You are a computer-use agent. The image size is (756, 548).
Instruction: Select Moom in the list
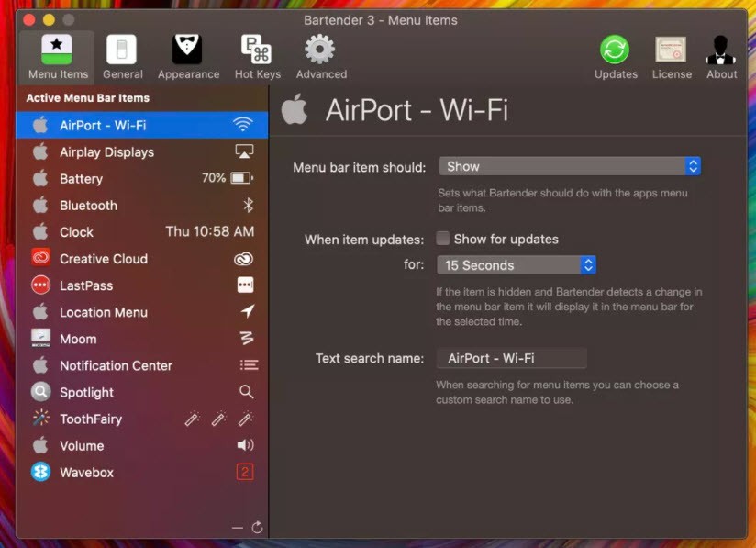[x=141, y=339]
